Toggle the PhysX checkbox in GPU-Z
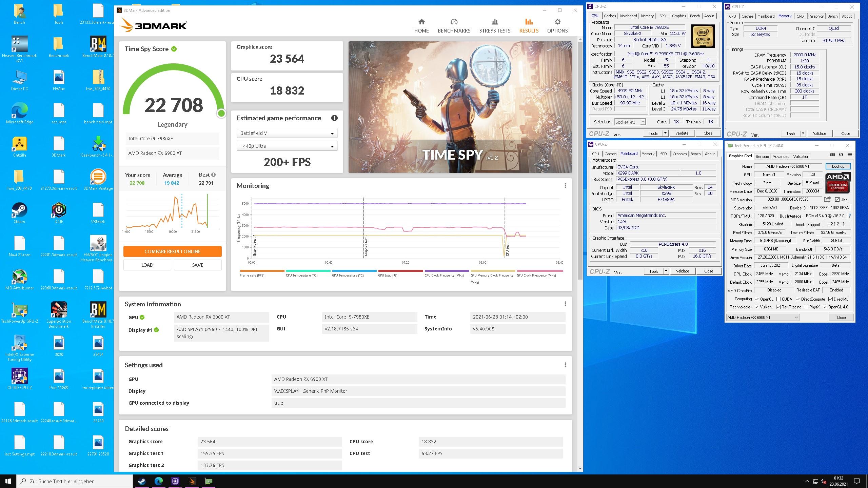 806,307
